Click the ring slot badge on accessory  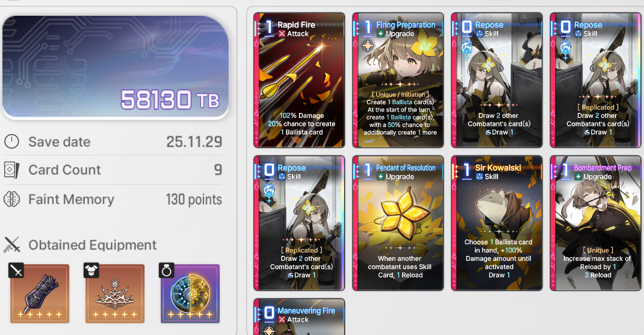[x=167, y=270]
